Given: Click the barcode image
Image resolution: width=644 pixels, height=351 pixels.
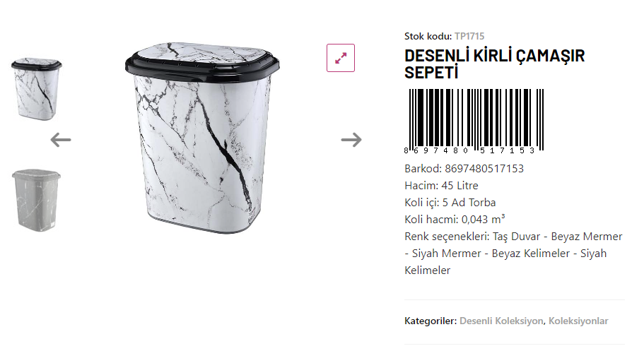Looking at the screenshot, I should click(x=474, y=121).
